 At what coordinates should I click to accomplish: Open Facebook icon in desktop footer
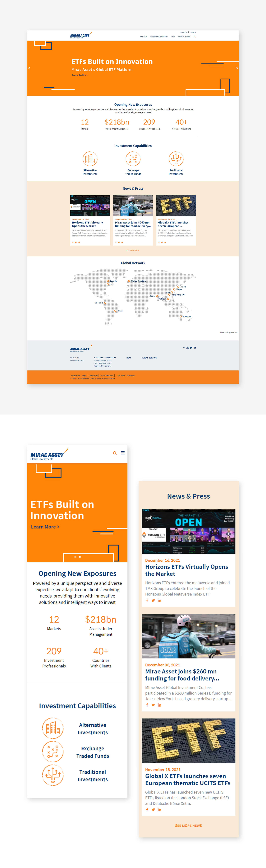184,348
